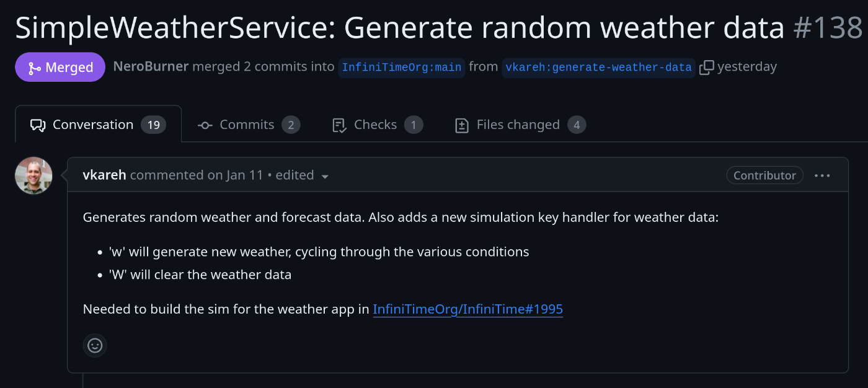Expand the edited history dropdown

coord(325,176)
